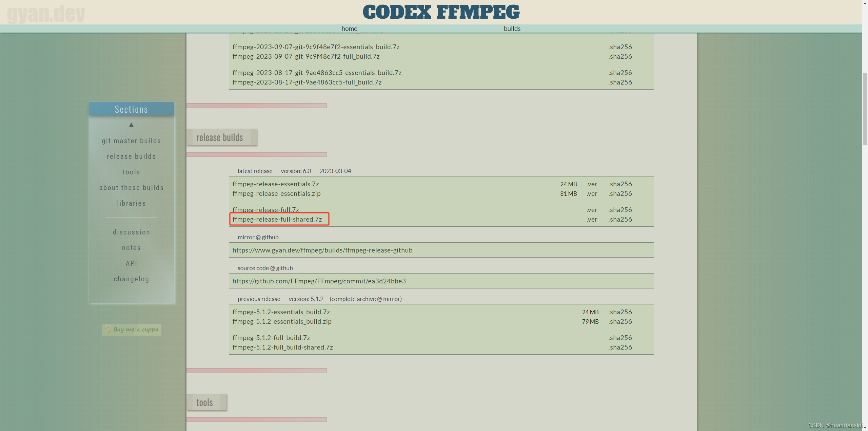The image size is (868, 431).
Task: Open .sha256 for 2023-08-17 full build
Action: click(x=620, y=82)
